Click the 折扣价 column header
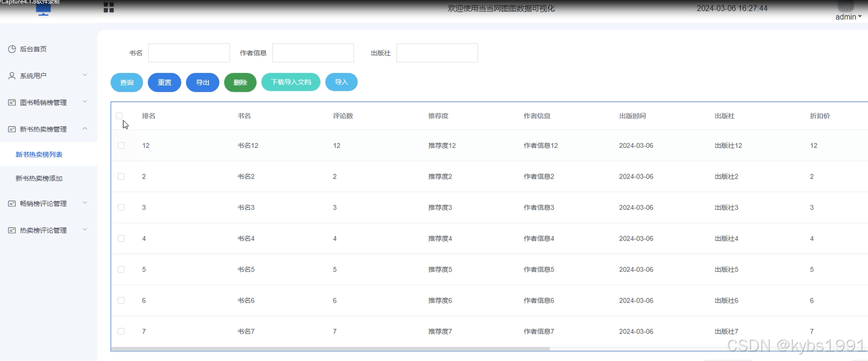Image resolution: width=868 pixels, height=361 pixels. pyautogui.click(x=820, y=116)
